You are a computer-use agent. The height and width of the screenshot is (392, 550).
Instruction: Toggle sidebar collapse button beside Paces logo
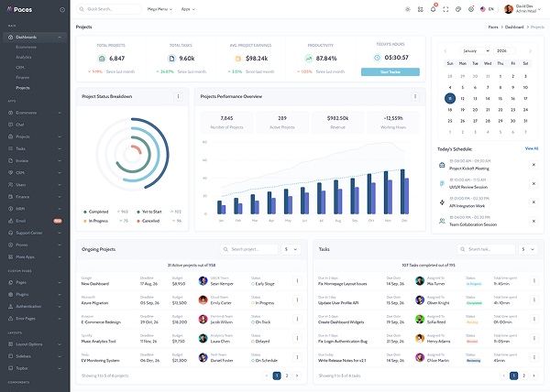(x=60, y=9)
